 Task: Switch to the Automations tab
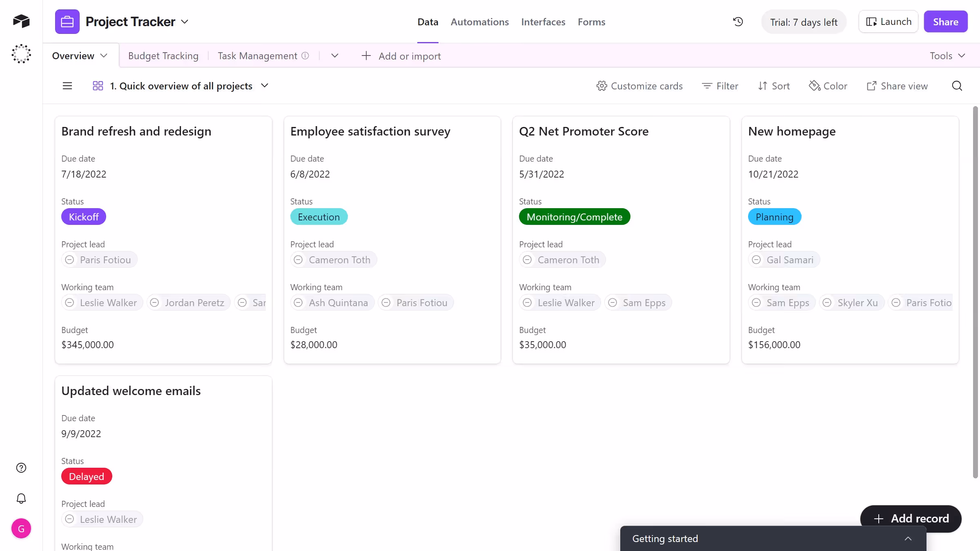point(480,22)
